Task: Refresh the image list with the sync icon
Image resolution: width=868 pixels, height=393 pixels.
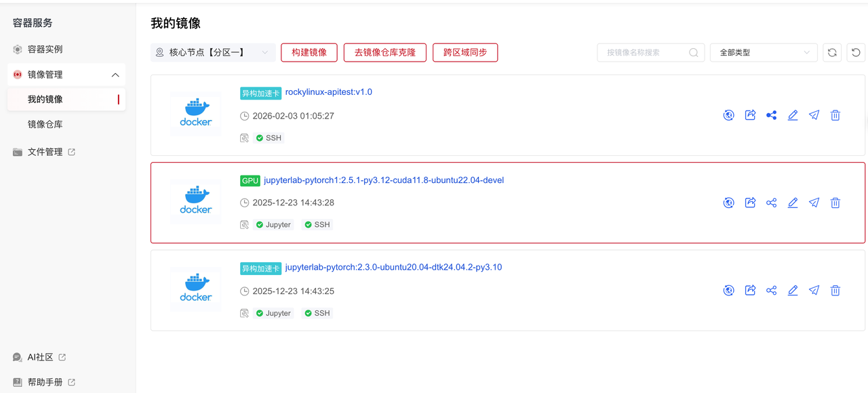Action: pos(832,52)
